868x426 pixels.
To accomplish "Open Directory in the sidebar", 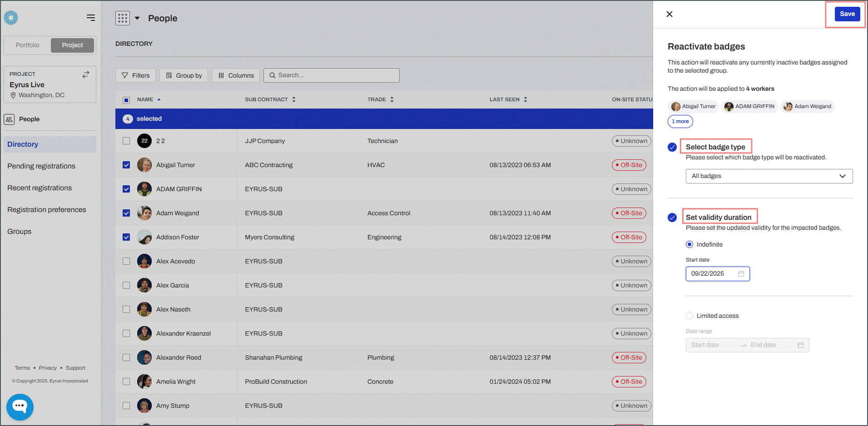I will pos(50,144).
